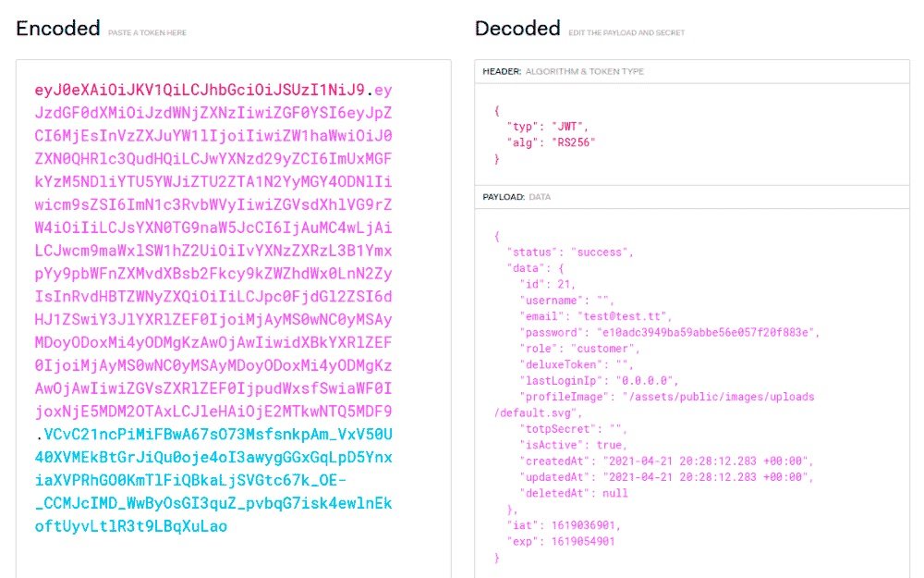Screen dimensions: 924x578
Task: Click the red header segment of the token
Action: coord(200,91)
